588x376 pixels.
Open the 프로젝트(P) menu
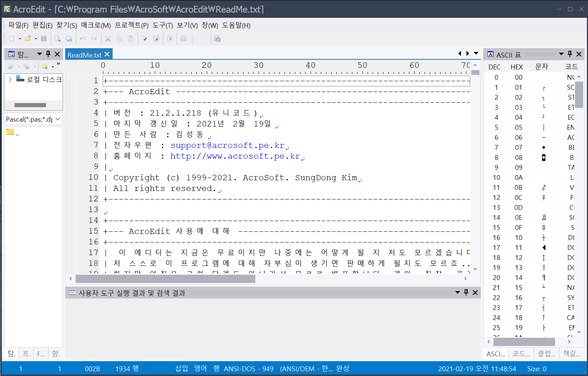(132, 25)
